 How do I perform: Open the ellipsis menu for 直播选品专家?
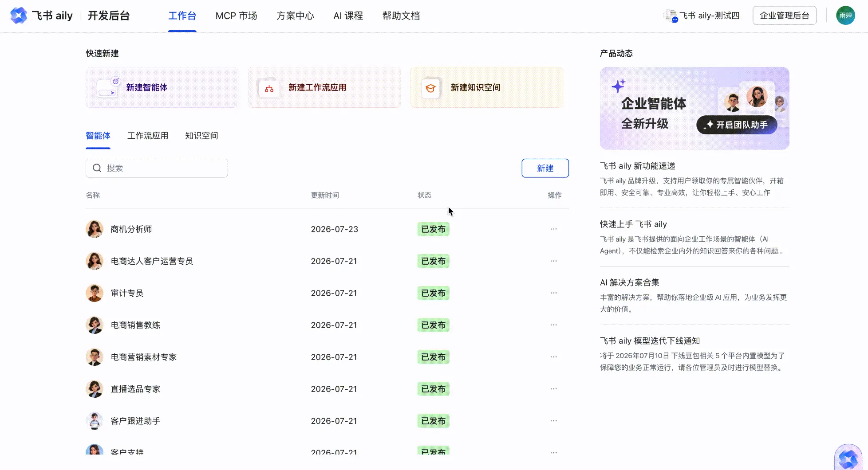pos(553,388)
